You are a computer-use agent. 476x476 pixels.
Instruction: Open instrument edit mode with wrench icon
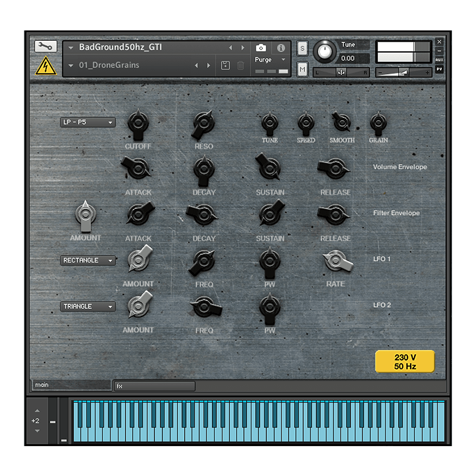tap(46, 47)
